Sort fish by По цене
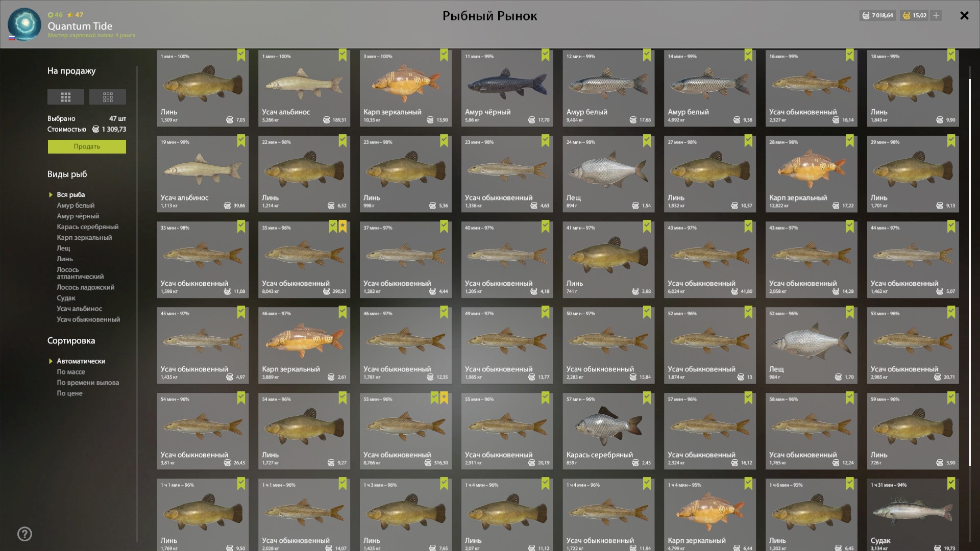 [x=69, y=393]
